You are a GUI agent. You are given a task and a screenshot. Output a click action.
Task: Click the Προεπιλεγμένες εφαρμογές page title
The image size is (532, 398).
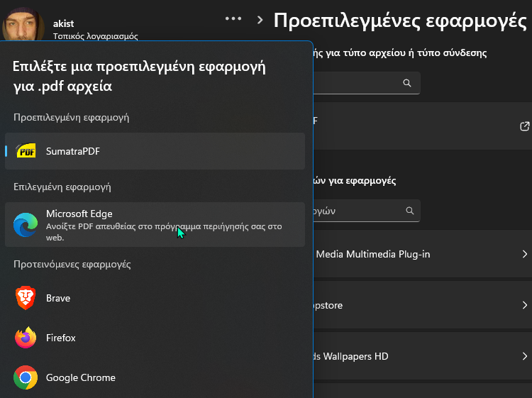pyautogui.click(x=400, y=21)
